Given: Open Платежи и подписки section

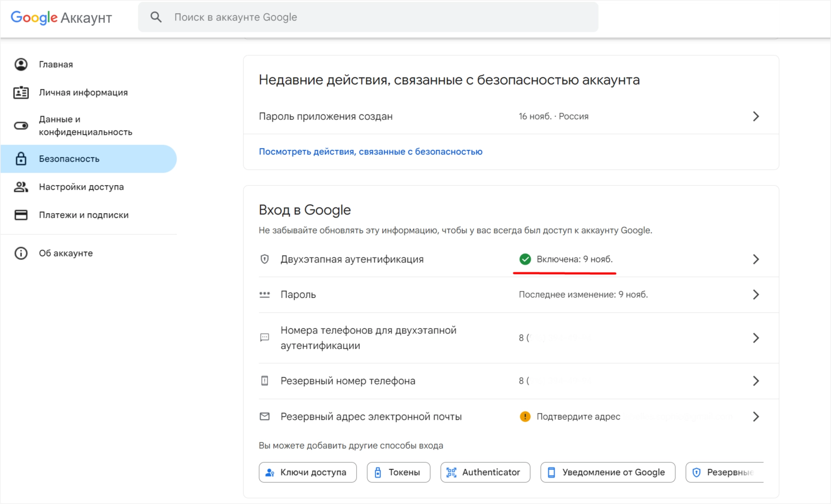Looking at the screenshot, I should tap(89, 215).
